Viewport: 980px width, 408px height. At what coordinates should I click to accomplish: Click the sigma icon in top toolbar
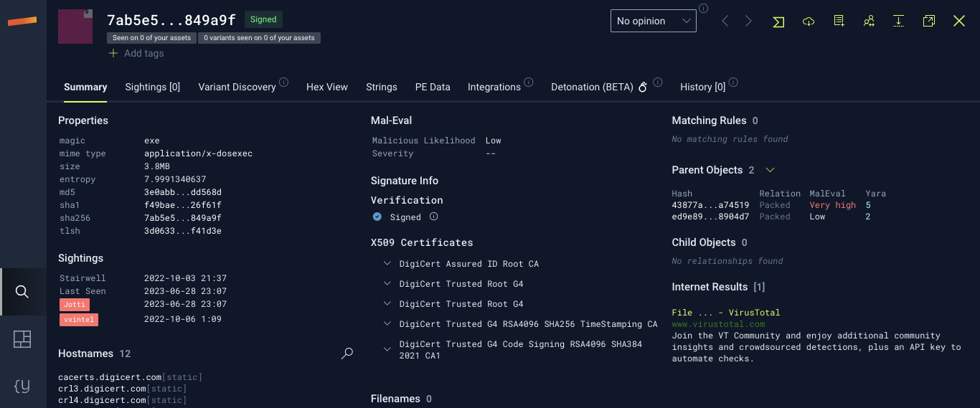tap(778, 22)
